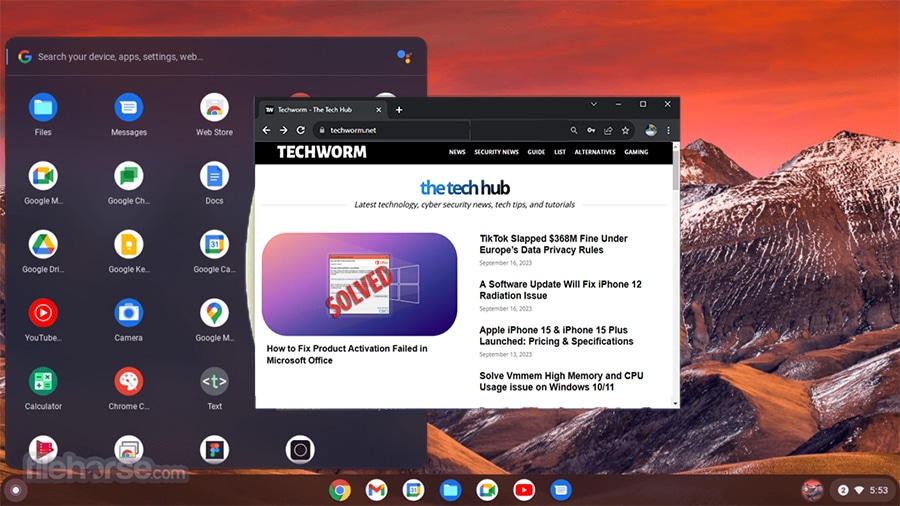Screen dimensions: 900x506
Task: Open the GUIDE menu item
Action: pyautogui.click(x=536, y=152)
